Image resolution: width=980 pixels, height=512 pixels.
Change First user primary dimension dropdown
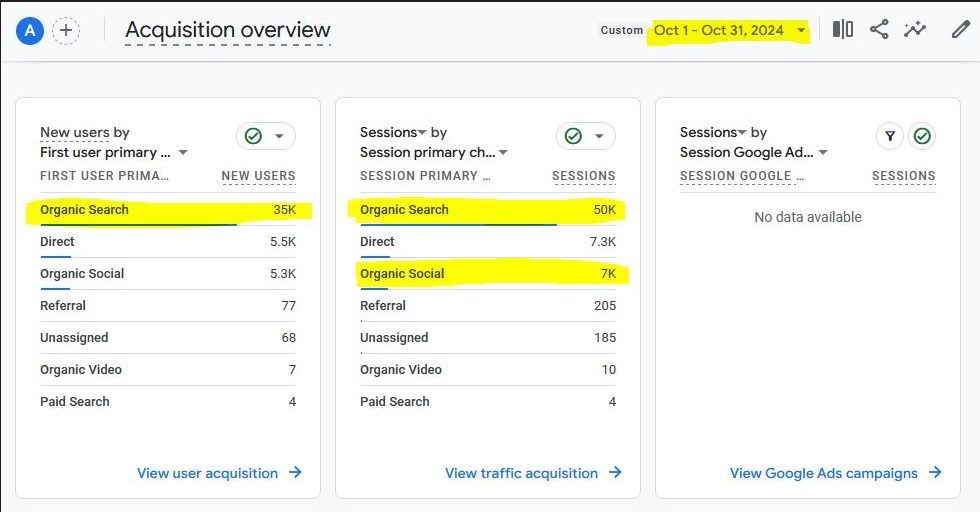pyautogui.click(x=114, y=153)
